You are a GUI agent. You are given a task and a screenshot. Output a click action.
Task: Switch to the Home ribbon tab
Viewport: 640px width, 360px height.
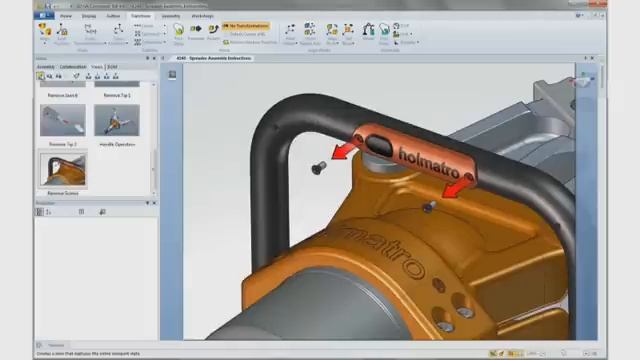point(66,16)
